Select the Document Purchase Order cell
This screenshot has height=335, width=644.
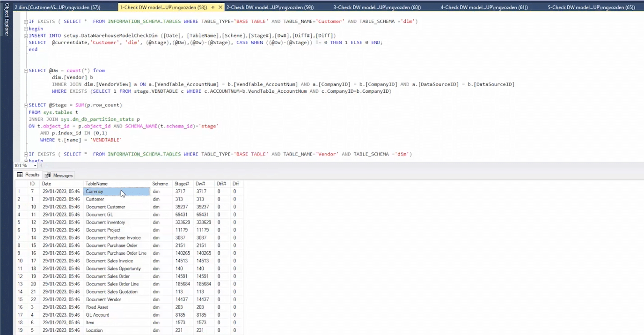[117, 246]
